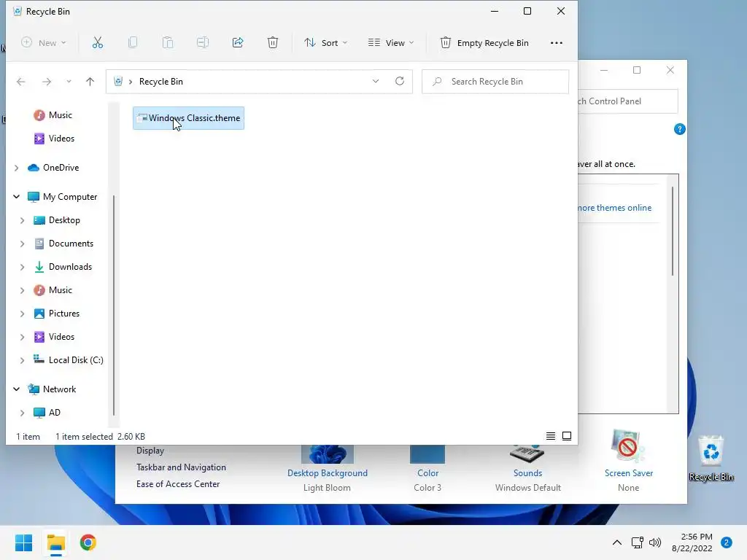747x560 pixels.
Task: Go back with the left arrow
Action: click(x=21, y=82)
